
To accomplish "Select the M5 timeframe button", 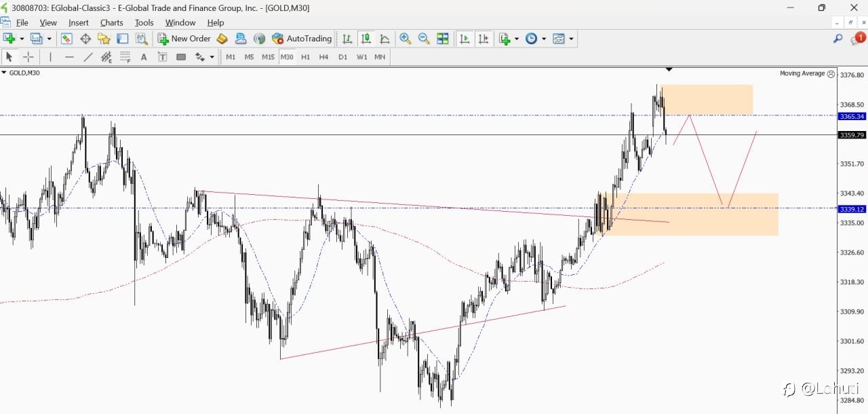I will [x=249, y=57].
